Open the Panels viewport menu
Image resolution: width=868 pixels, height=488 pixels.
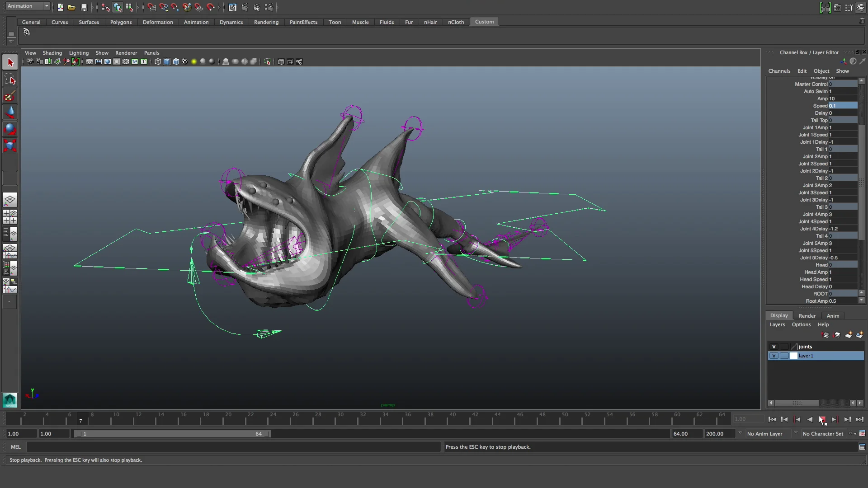[151, 53]
